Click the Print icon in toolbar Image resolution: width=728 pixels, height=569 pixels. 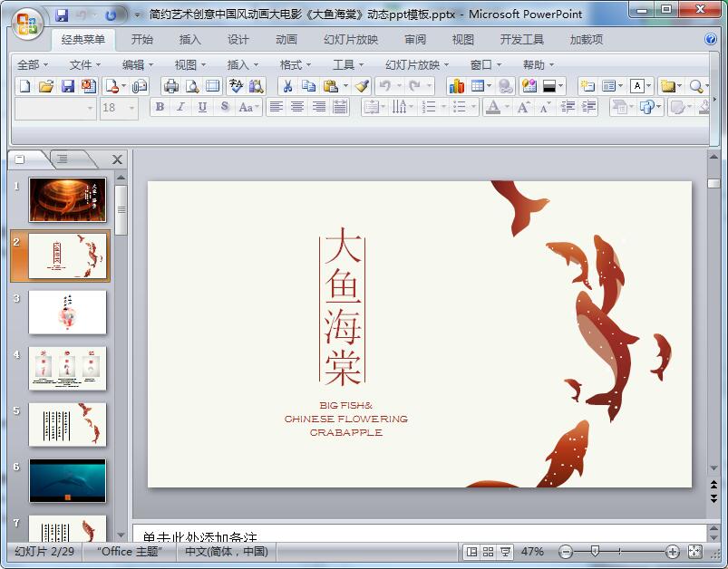coord(171,86)
